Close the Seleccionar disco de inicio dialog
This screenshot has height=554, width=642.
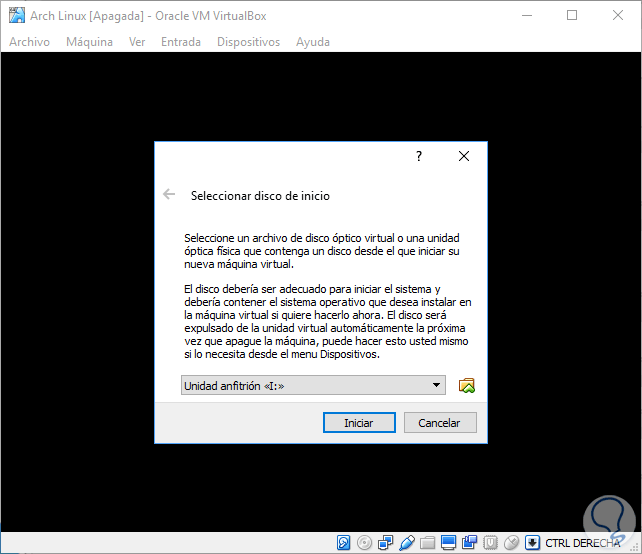pyautogui.click(x=464, y=156)
